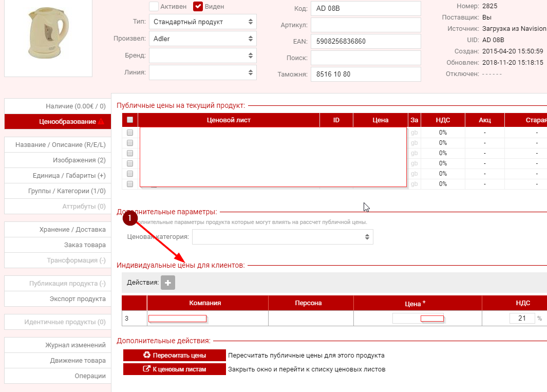This screenshot has height=392, width=547.
Task: Uncheck the Виден checkbox
Action: pyautogui.click(x=198, y=7)
